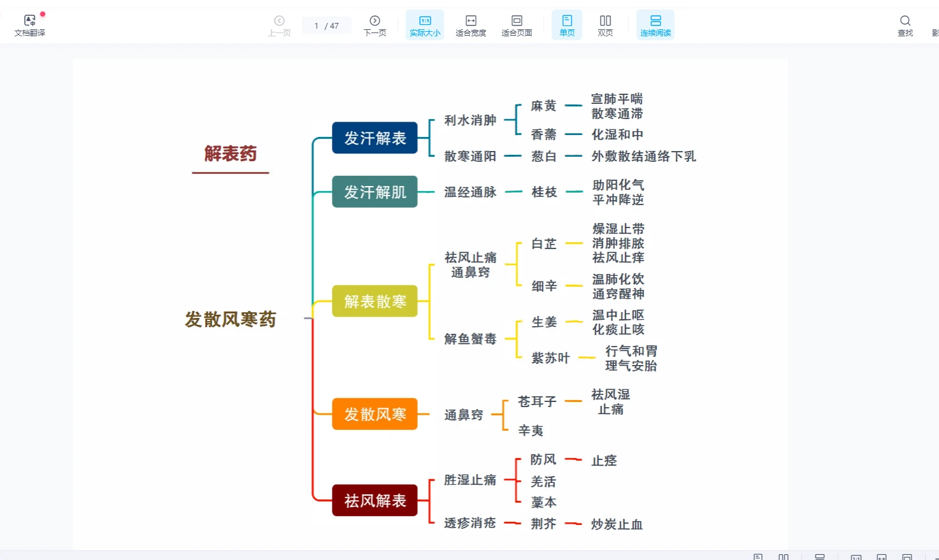Select the yellow 解表散寒 node

click(x=375, y=301)
